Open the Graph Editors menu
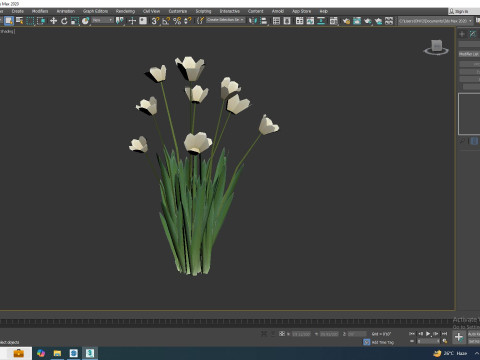Image resolution: width=480 pixels, height=360 pixels. [x=95, y=11]
